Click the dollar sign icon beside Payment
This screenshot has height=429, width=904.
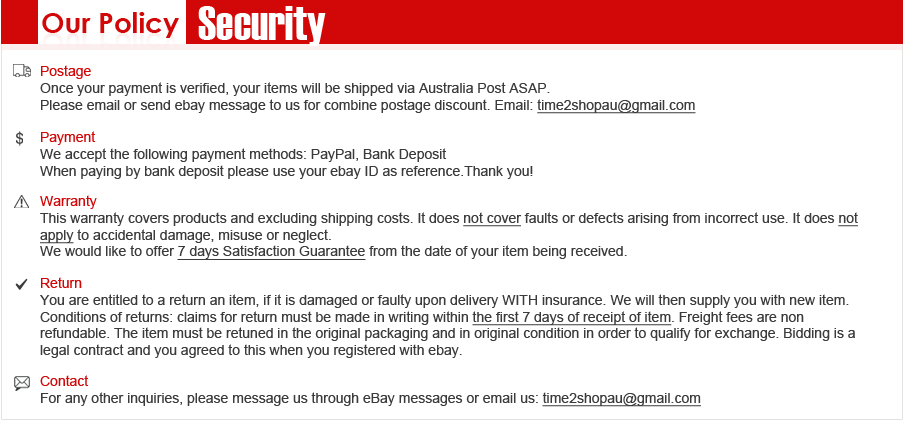(20, 138)
